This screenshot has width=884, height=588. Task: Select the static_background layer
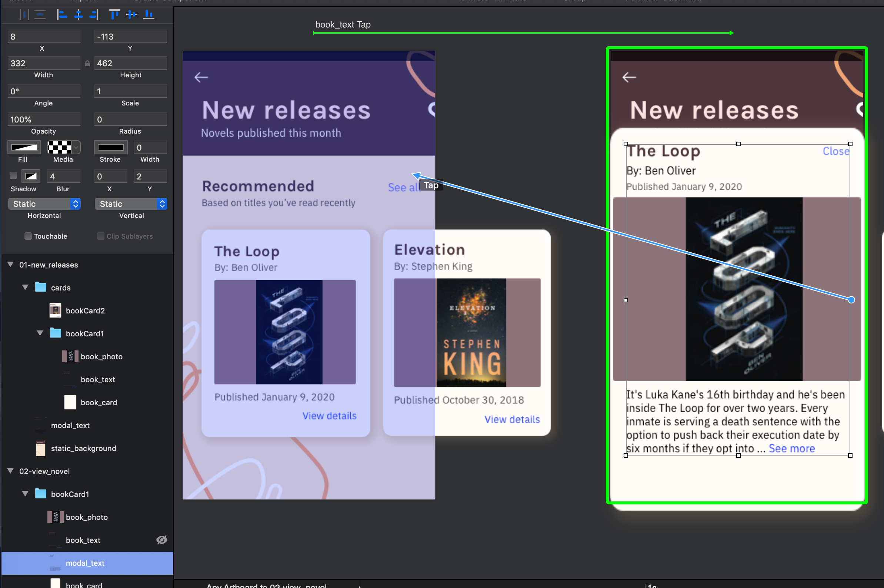click(83, 448)
